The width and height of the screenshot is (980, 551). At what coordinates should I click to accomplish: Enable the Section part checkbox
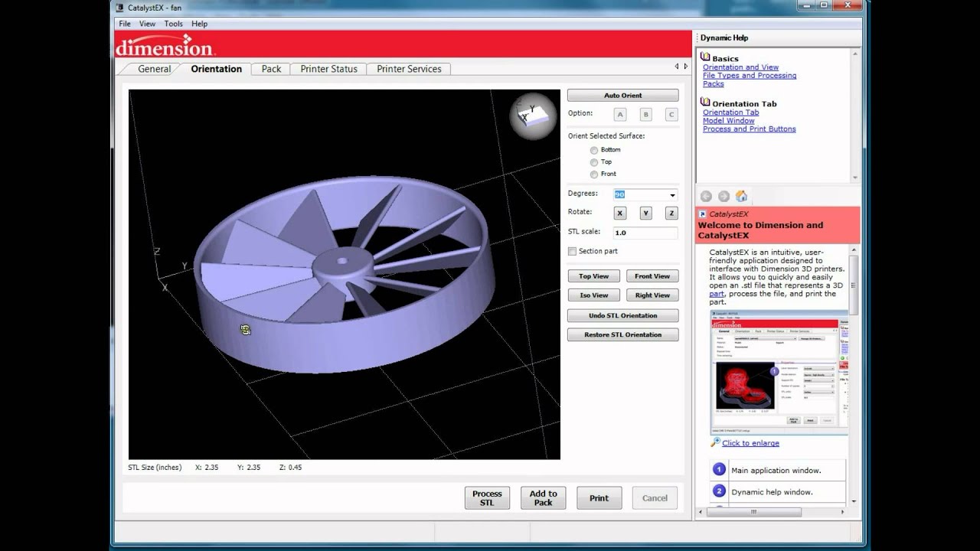572,251
